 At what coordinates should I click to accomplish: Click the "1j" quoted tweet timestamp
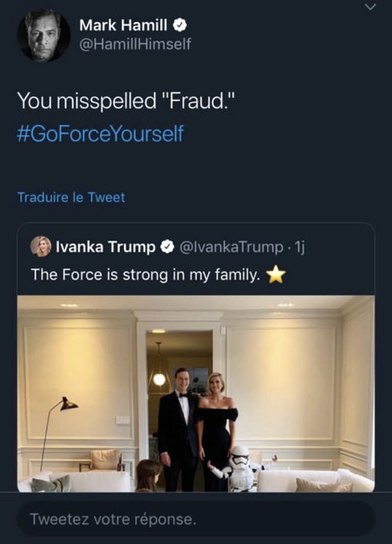click(299, 247)
